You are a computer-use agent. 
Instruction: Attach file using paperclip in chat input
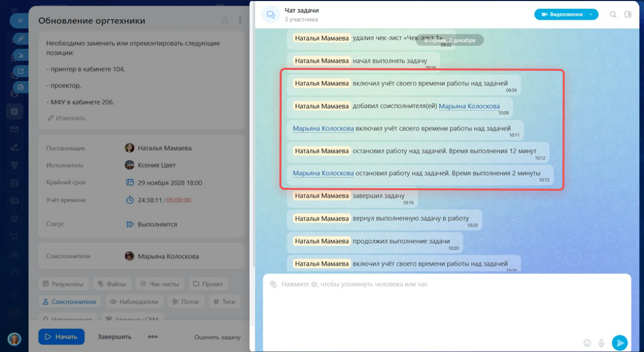click(273, 284)
